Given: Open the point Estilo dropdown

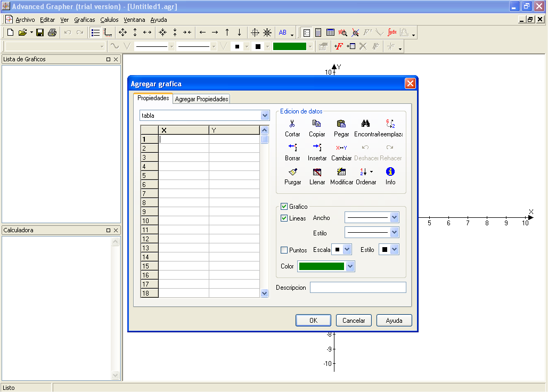Looking at the screenshot, I should click(394, 249).
